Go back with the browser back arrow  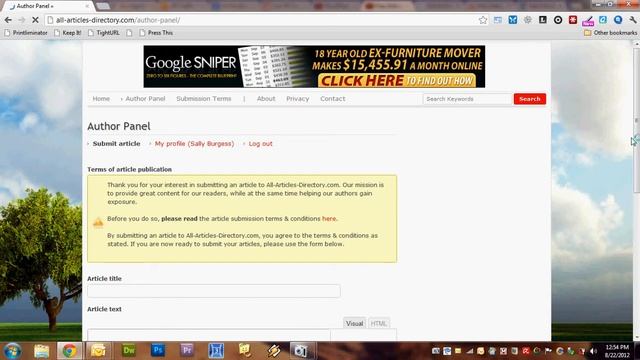[8, 20]
